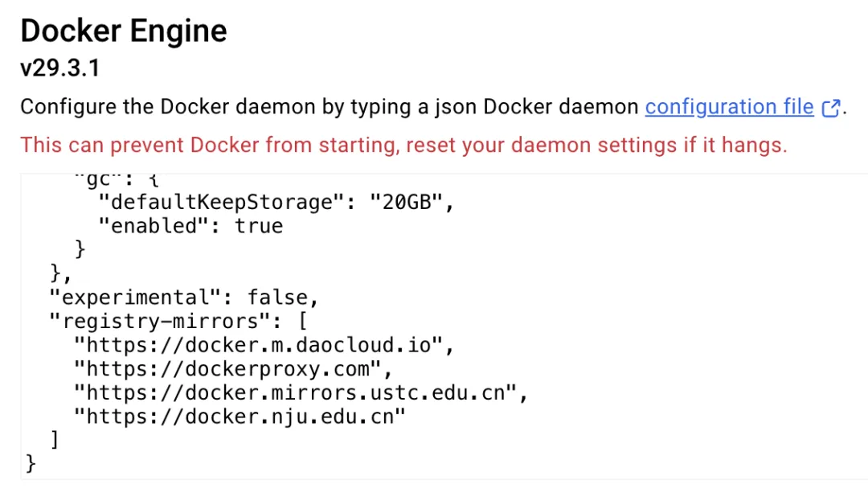Click the partially visible "gc" line
This screenshot has height=501, width=868.
tap(110, 179)
